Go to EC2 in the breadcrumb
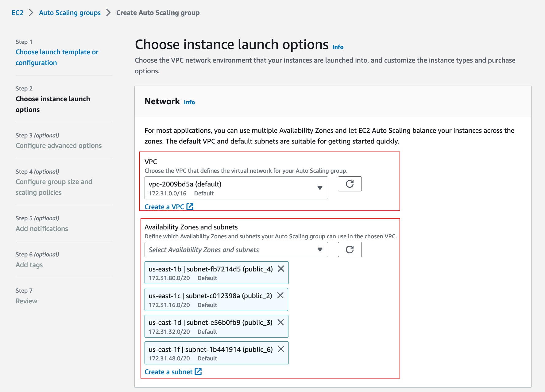Screen dimensions: 545x392 [x=17, y=13]
